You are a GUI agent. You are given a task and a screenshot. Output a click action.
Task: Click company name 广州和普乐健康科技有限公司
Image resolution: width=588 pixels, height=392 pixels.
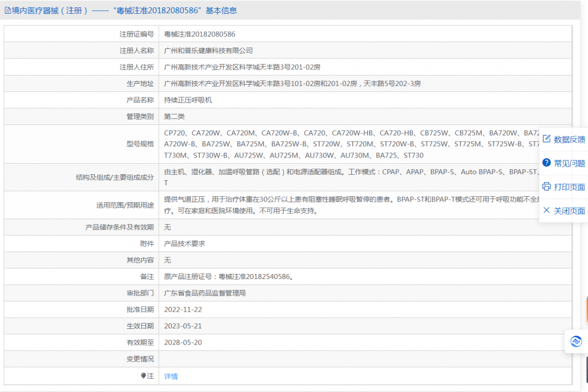click(208, 50)
